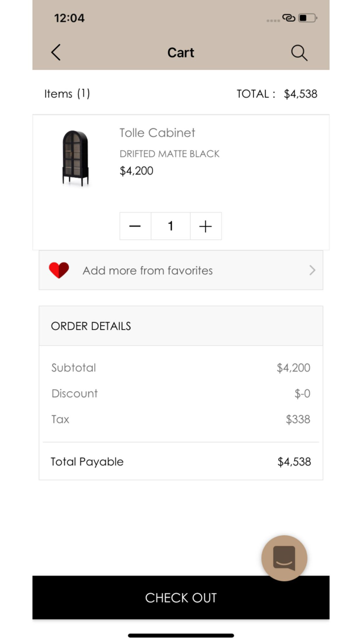Tap the red heart favorites icon
The image size is (362, 644).
pyautogui.click(x=59, y=270)
